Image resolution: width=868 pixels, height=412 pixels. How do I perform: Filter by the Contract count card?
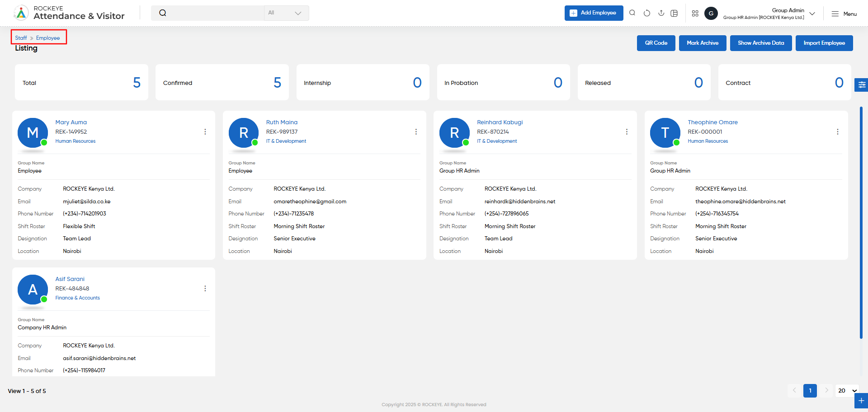click(x=785, y=82)
